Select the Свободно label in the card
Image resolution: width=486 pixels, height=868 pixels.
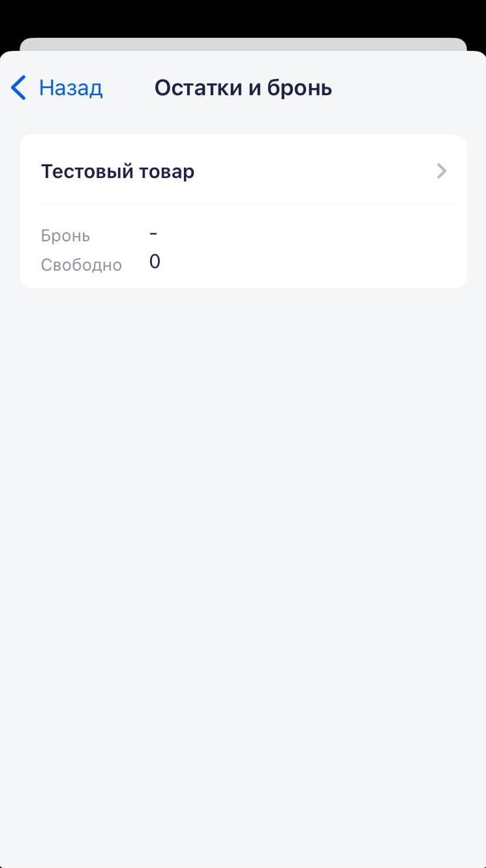point(81,265)
